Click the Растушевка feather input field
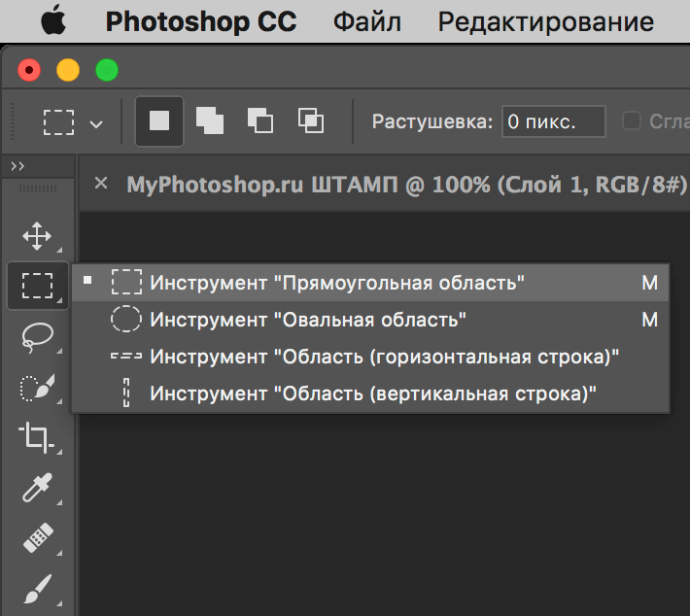690x616 pixels. [x=554, y=121]
